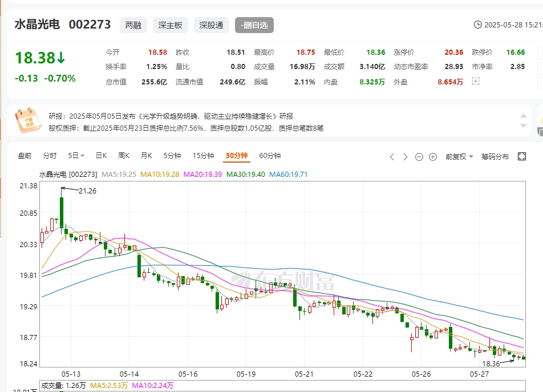Click the -删自选 remove favorite button
The image size is (543, 392).
point(254,25)
